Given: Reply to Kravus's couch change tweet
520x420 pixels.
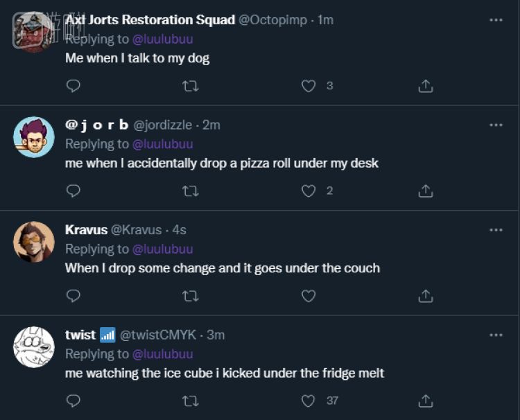Looking at the screenshot, I should (73, 296).
